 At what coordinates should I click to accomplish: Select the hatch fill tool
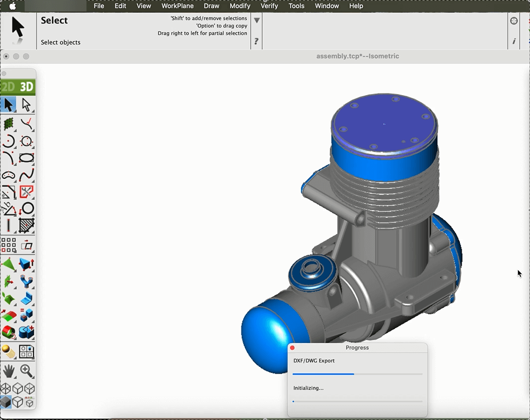[26, 225]
